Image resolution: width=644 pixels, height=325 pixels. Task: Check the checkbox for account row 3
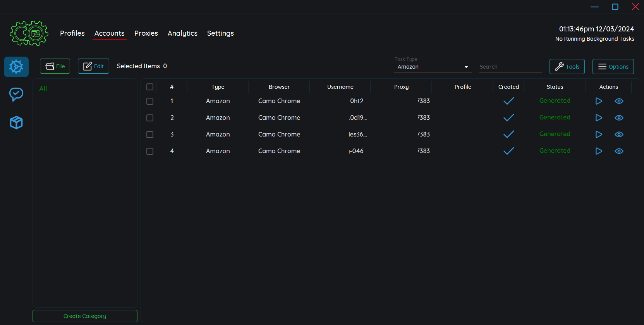click(150, 135)
